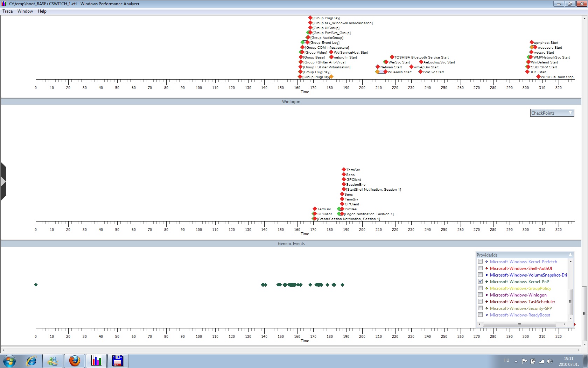Open the Trace menu

point(8,11)
